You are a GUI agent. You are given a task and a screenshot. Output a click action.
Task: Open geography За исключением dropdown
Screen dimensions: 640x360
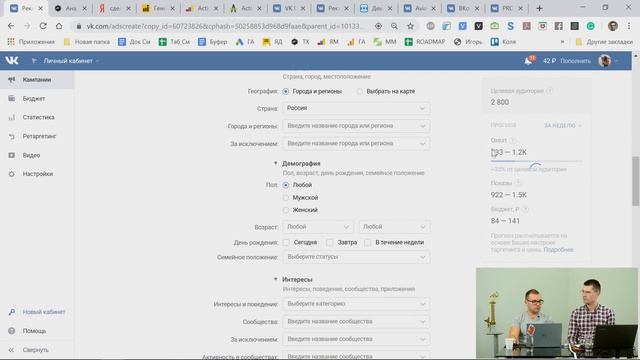click(x=356, y=143)
